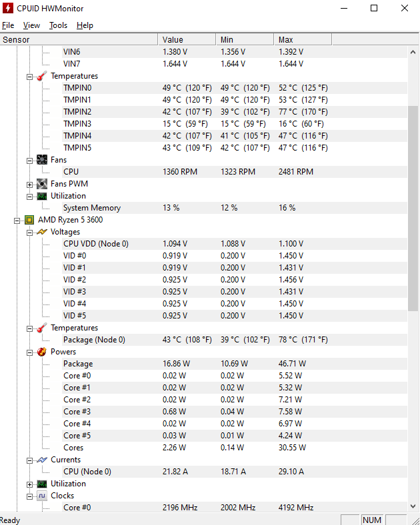The image size is (420, 525).
Task: Click the 2481 RPM max fan value
Action: pos(296,172)
